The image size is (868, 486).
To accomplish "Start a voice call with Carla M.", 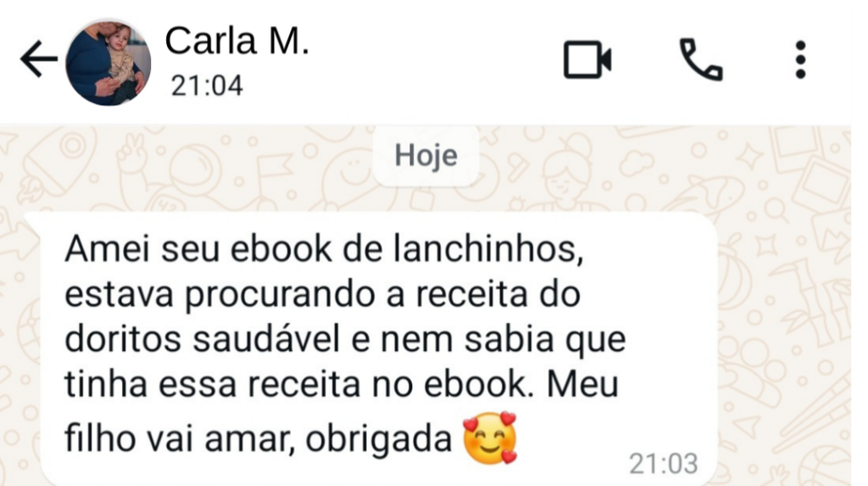I will pos(701,59).
